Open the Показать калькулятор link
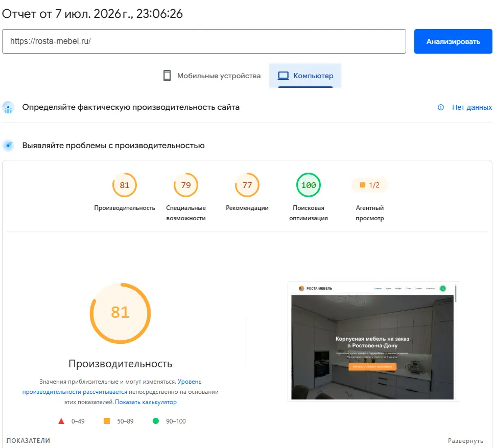 click(146, 402)
